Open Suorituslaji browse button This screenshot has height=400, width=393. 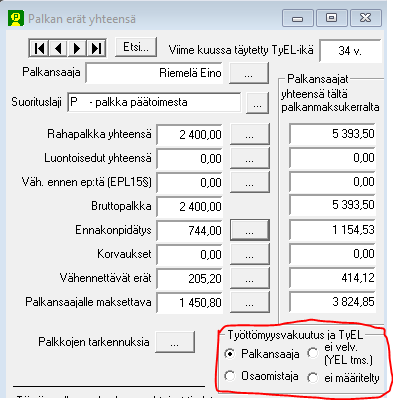point(257,103)
